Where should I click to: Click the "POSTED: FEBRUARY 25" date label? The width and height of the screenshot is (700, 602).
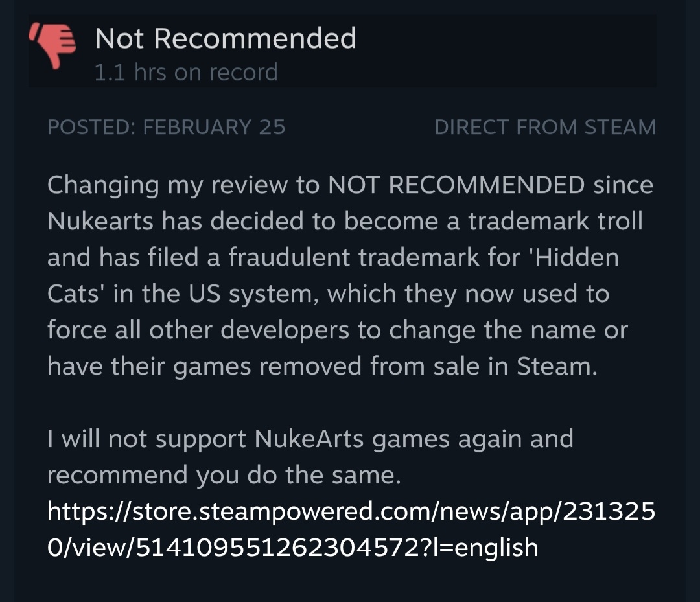[166, 127]
